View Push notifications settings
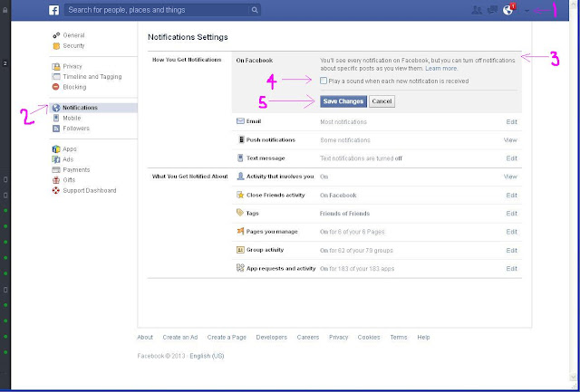This screenshot has height=392, width=580. tap(510, 140)
